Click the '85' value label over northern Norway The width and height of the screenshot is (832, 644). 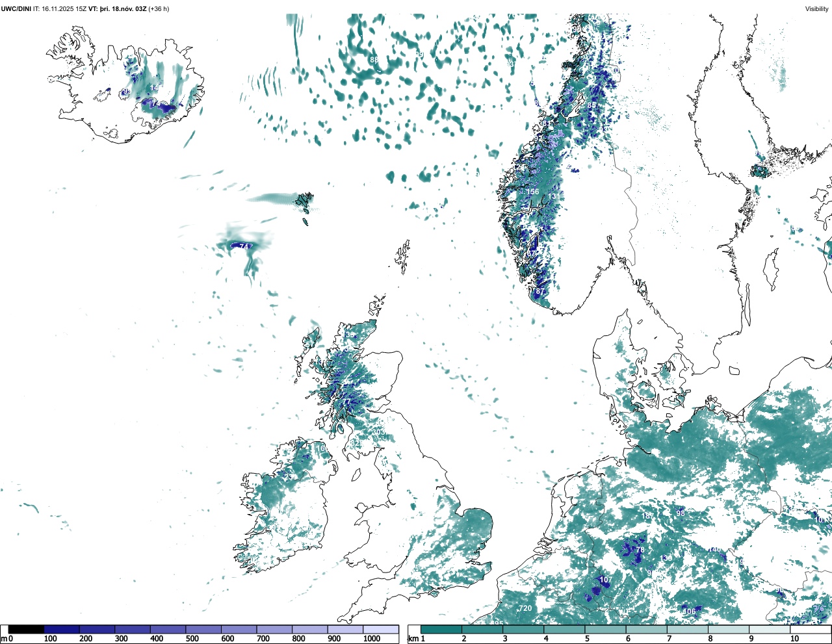[x=591, y=105]
